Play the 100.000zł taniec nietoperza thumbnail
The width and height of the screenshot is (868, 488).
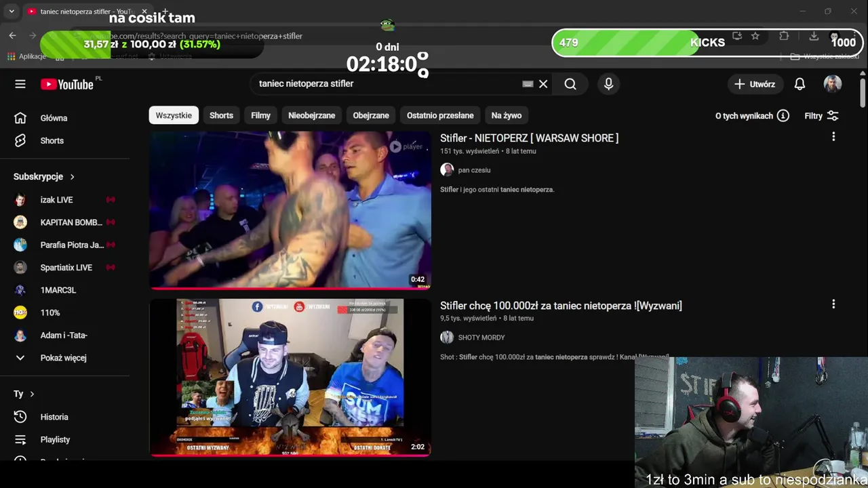(290, 378)
